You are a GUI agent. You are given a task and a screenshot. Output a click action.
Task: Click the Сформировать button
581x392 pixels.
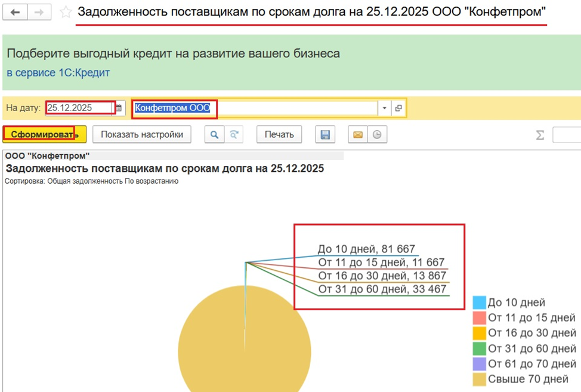(x=45, y=134)
